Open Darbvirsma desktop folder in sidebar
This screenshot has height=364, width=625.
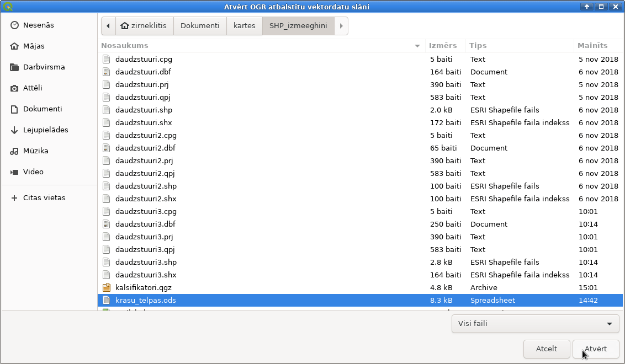[x=49, y=67]
